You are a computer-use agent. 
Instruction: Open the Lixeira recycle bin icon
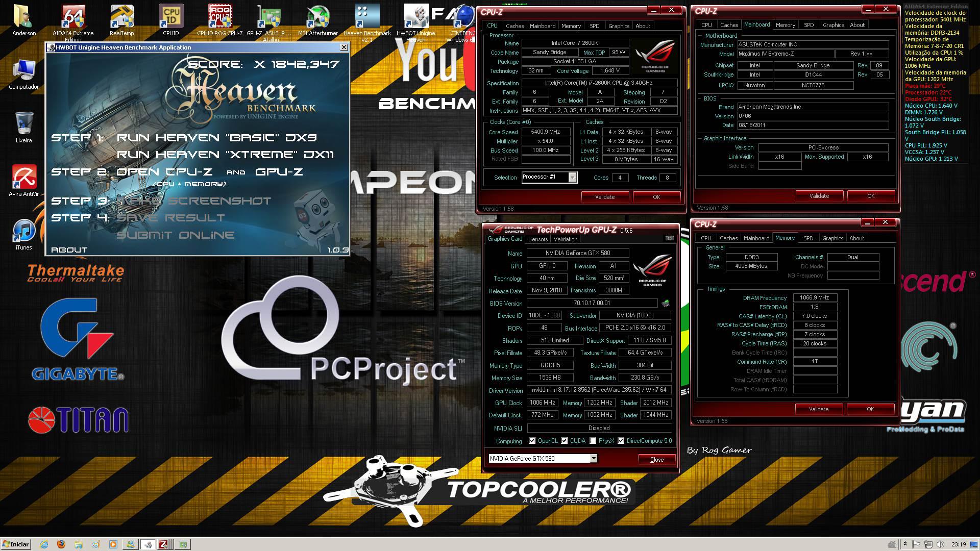23,128
